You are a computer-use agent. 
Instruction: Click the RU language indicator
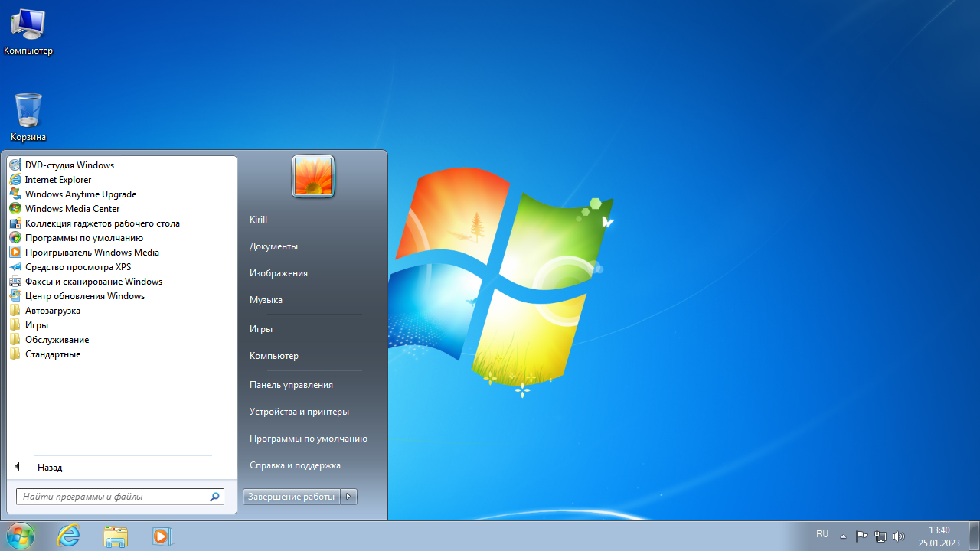click(x=822, y=534)
